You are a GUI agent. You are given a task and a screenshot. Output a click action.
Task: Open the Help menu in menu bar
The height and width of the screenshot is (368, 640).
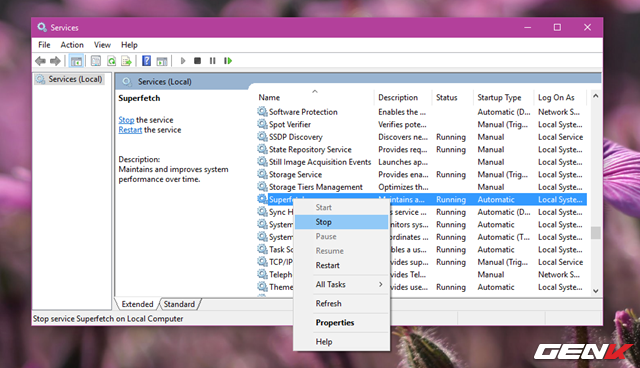pos(129,45)
